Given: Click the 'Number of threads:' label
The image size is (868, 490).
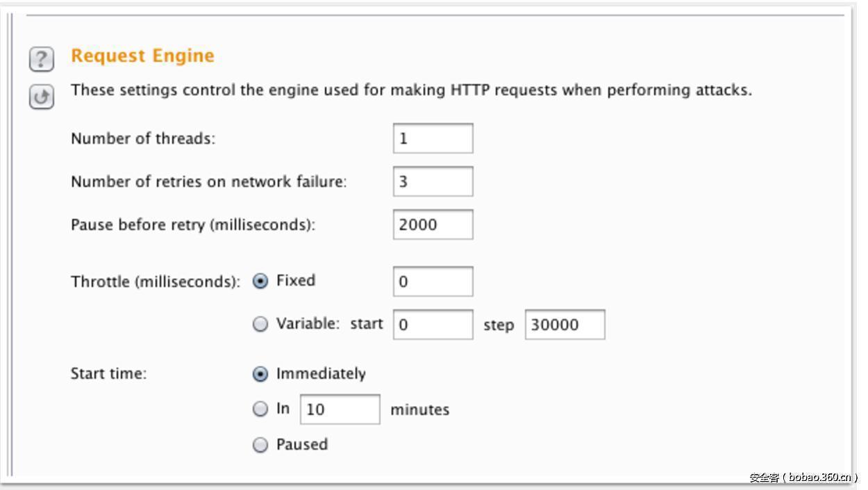Looking at the screenshot, I should (x=143, y=138).
